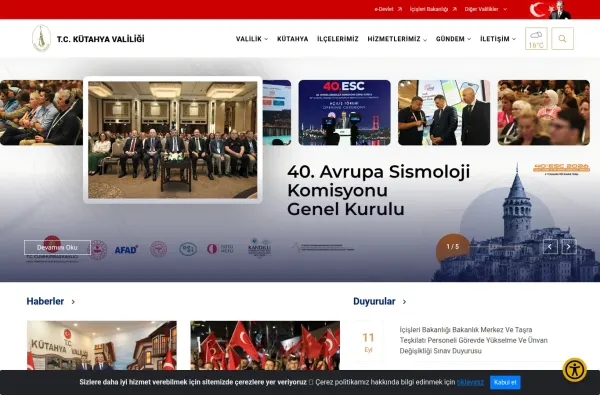The height and width of the screenshot is (395, 600).
Task: Open the search magnifier icon
Action: tap(562, 39)
